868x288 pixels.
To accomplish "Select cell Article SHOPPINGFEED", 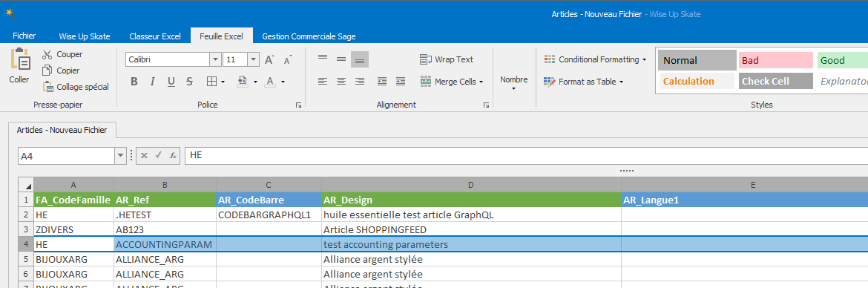I will [471, 229].
